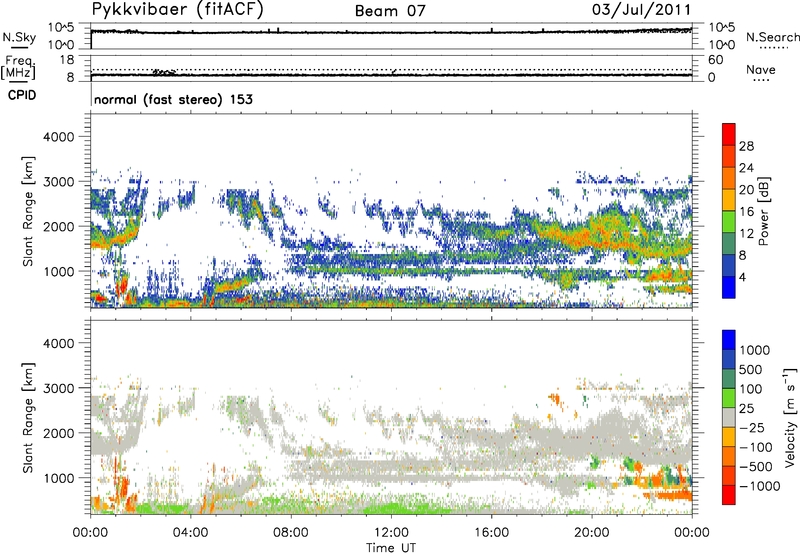Click the 08:00 time axis tick label

[x=291, y=533]
